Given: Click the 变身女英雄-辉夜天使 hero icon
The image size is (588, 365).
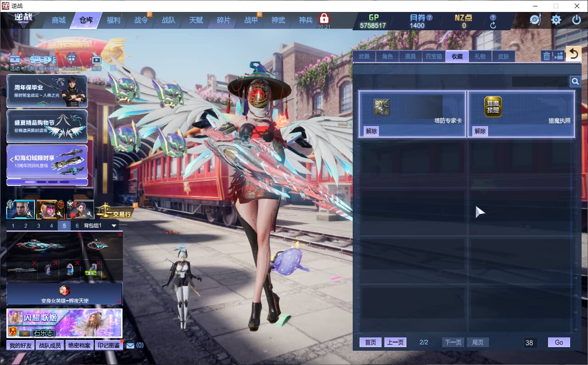Looking at the screenshot, I should tap(65, 290).
